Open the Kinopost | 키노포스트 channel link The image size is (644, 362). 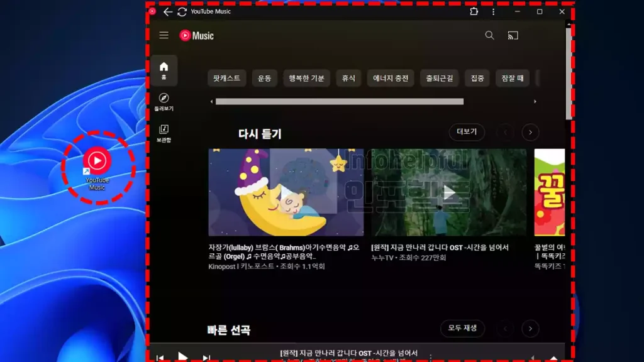tap(241, 266)
